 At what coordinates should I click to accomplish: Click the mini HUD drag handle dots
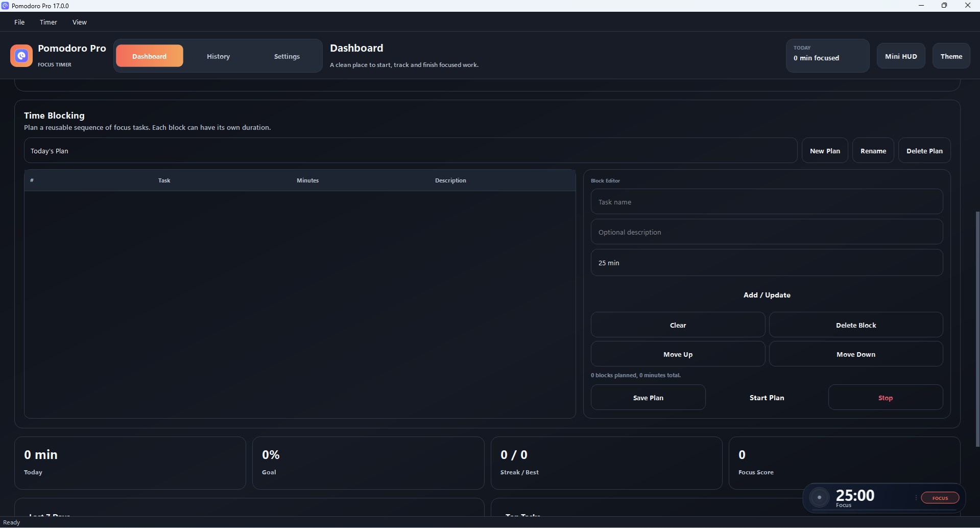916,497
